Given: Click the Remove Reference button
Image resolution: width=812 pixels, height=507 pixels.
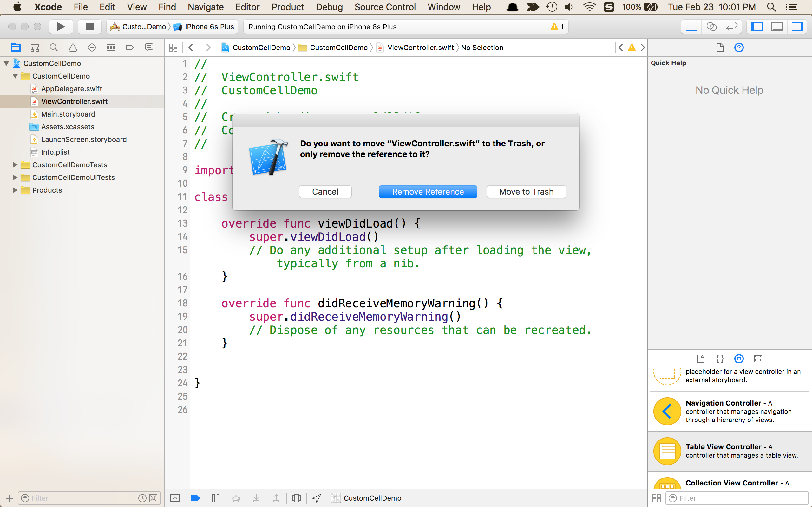Looking at the screenshot, I should tap(428, 191).
